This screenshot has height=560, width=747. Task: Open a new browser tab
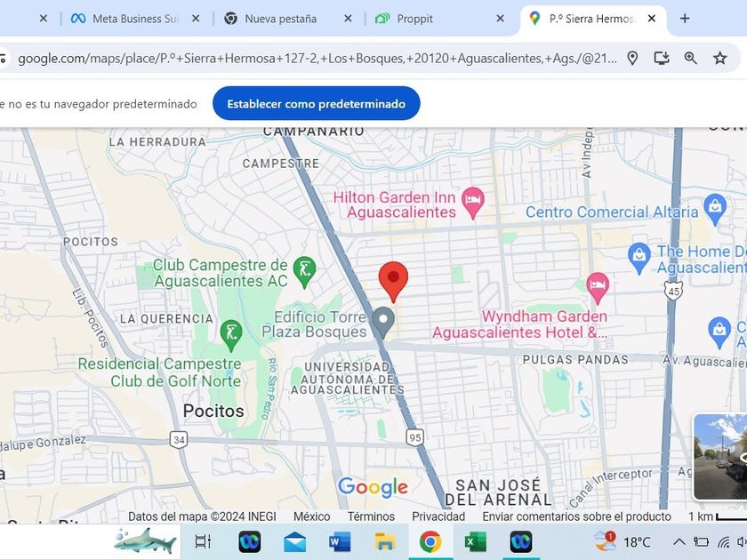pos(685,19)
